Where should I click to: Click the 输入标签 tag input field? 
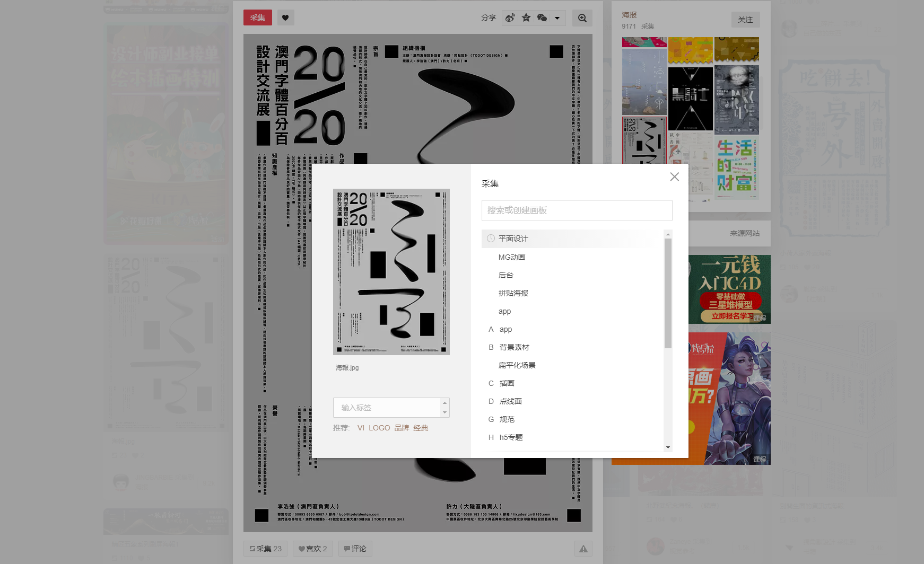pos(387,408)
